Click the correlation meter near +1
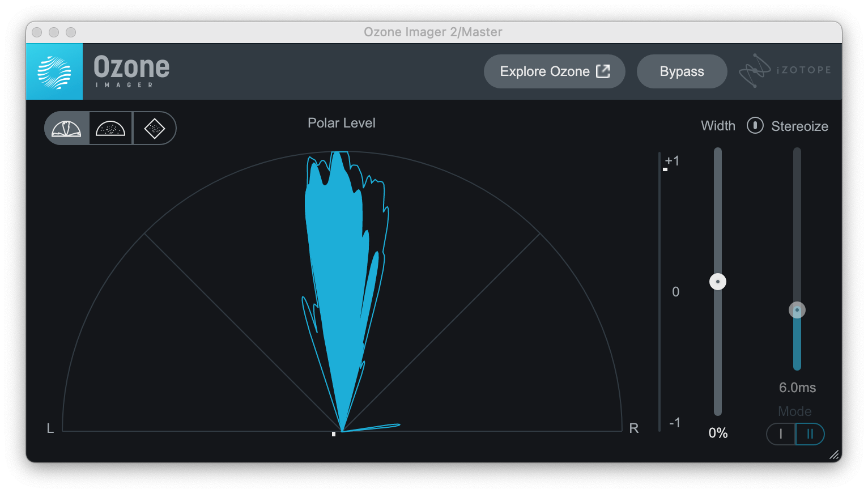The height and width of the screenshot is (493, 868). click(x=661, y=169)
